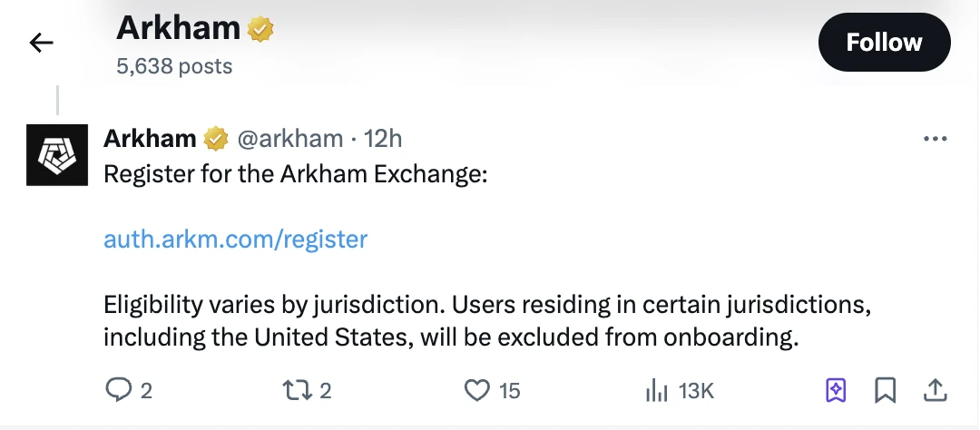Click the Arkham title in the header
Viewport: 980px width, 430px height.
(178, 29)
